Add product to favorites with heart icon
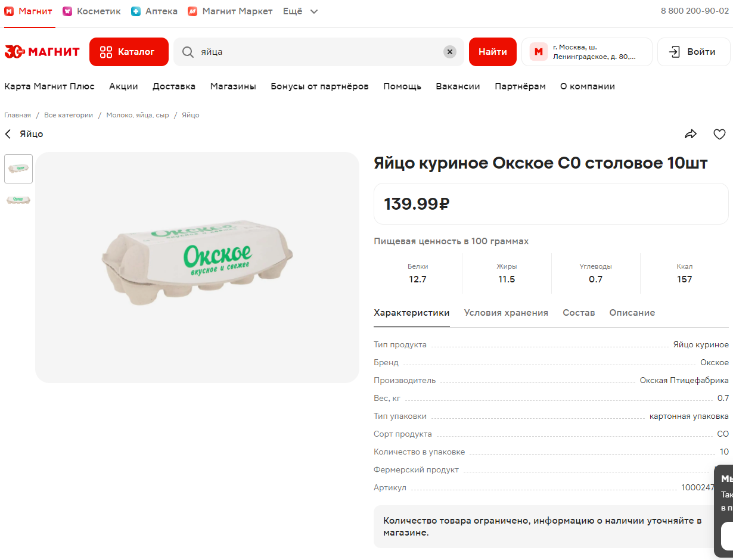 [719, 134]
